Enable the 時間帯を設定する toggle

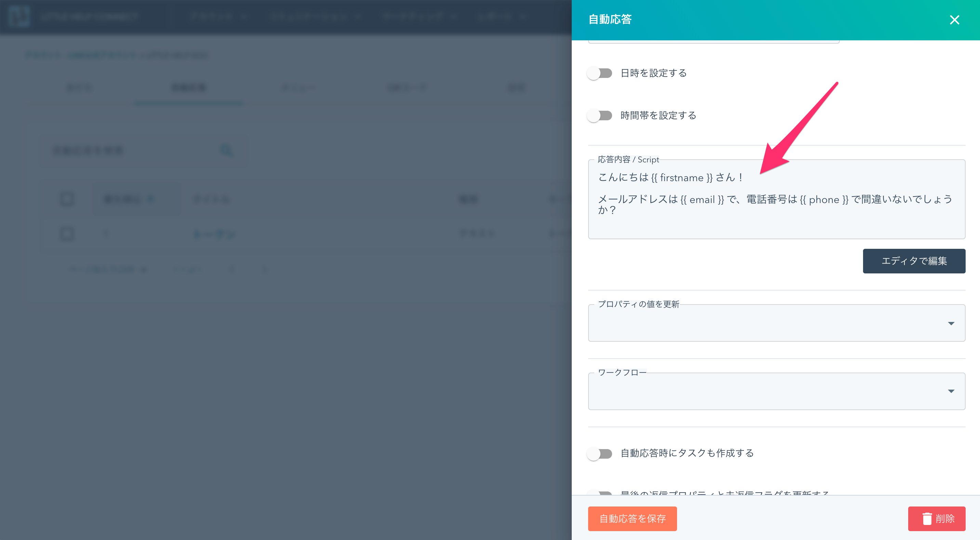click(x=599, y=115)
